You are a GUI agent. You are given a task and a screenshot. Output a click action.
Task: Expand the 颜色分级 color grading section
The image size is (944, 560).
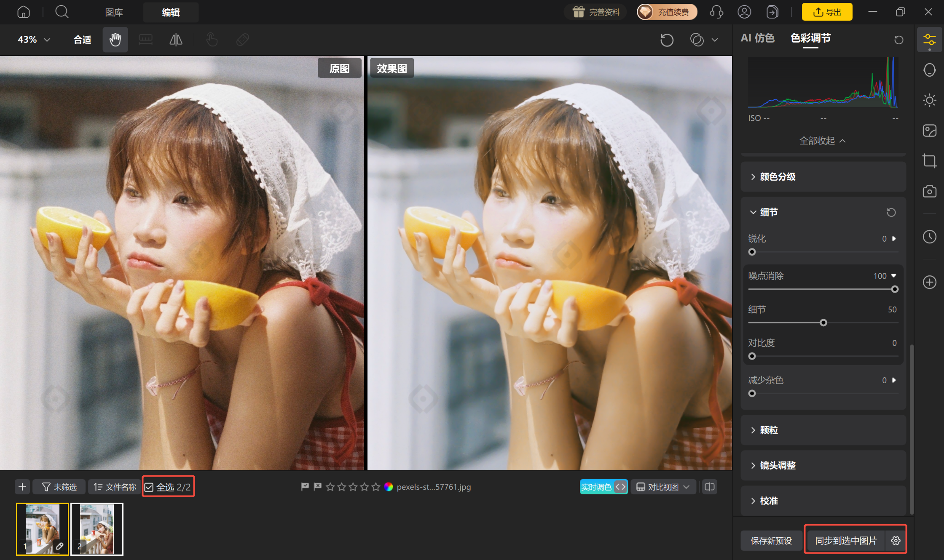[823, 177]
